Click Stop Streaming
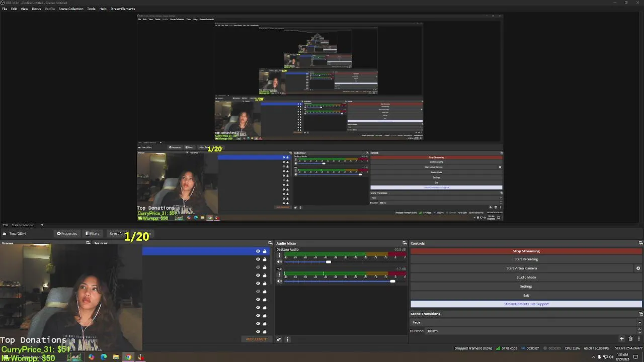644x362 pixels. tap(526, 251)
